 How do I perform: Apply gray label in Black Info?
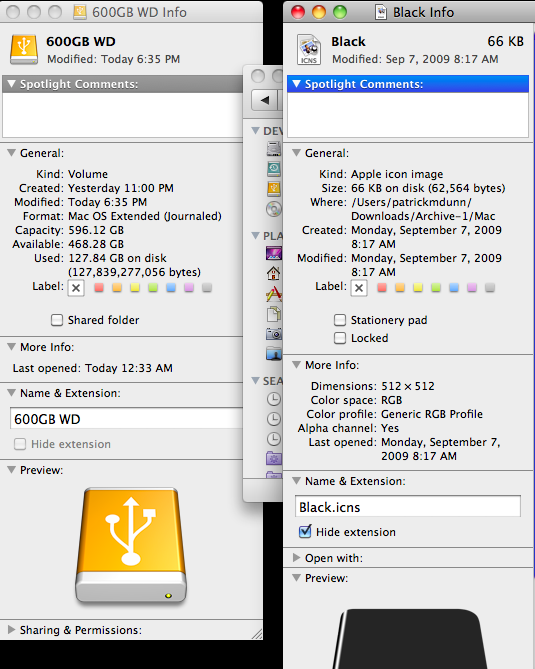point(490,288)
